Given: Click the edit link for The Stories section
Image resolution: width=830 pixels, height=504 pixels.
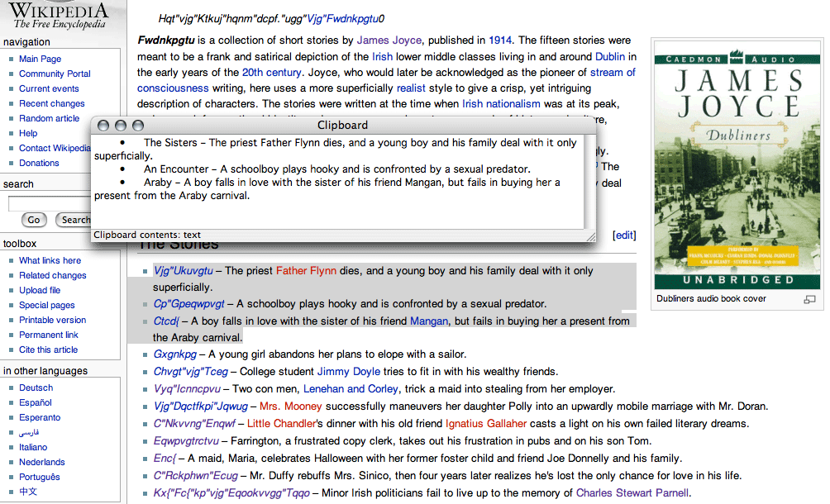Looking at the screenshot, I should [x=624, y=235].
